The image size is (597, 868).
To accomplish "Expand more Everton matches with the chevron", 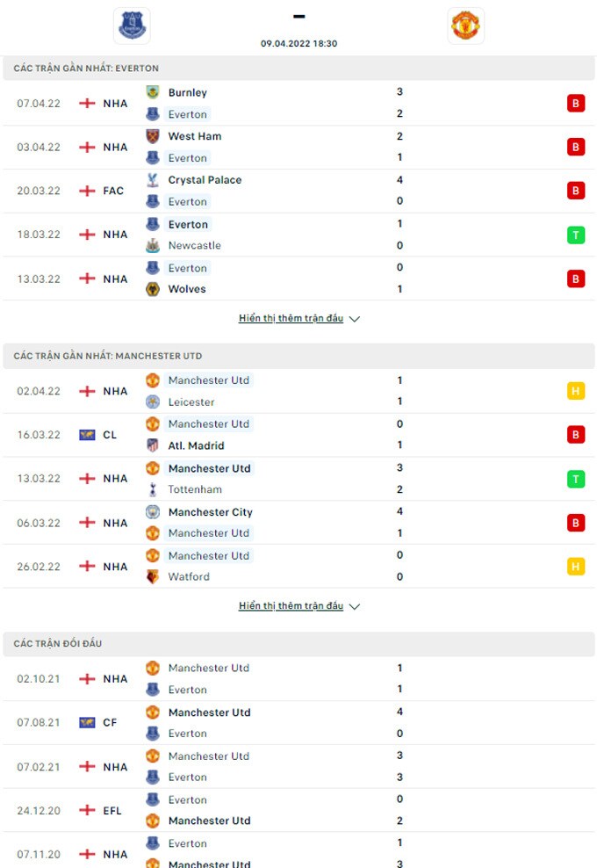I will click(x=355, y=319).
